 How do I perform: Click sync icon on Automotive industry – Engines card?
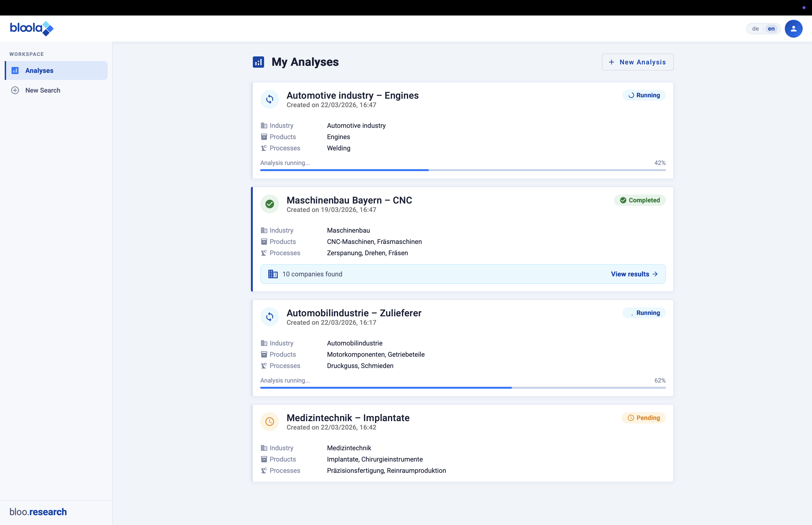click(x=269, y=99)
